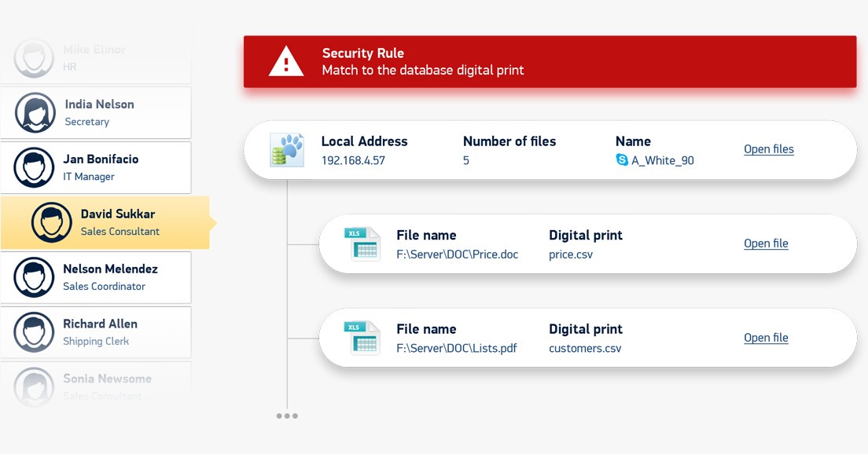Click the A_White_90 account name
The image size is (868, 454).
[x=663, y=160]
